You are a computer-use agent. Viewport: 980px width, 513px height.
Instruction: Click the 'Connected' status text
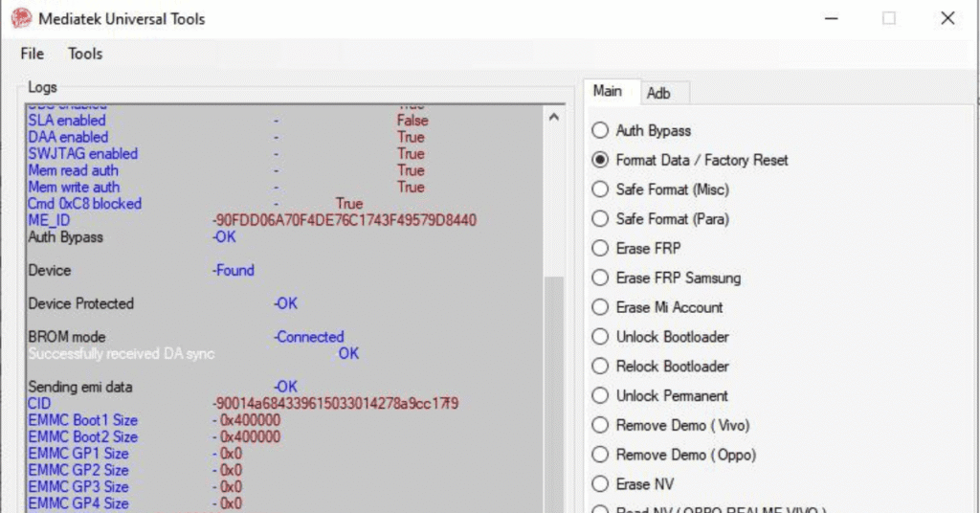pyautogui.click(x=309, y=336)
